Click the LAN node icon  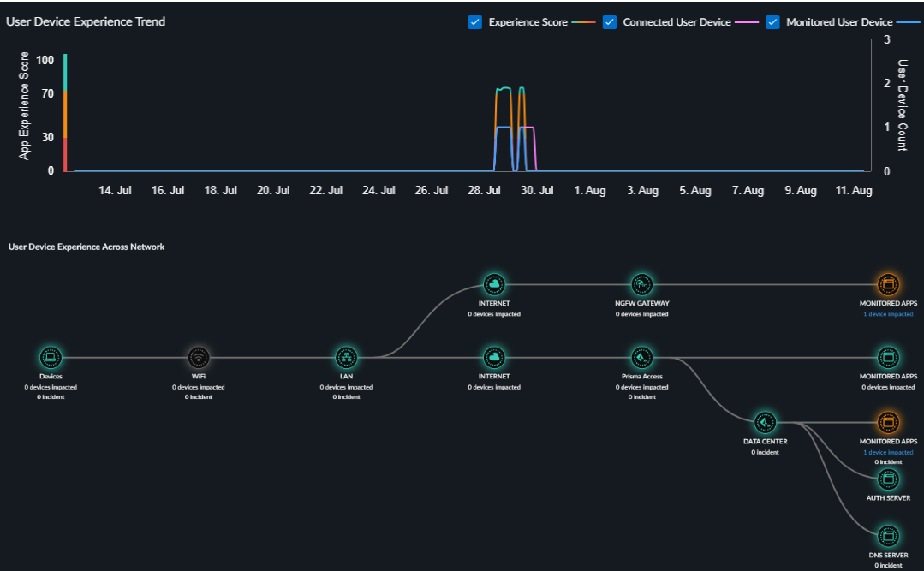[x=346, y=356]
